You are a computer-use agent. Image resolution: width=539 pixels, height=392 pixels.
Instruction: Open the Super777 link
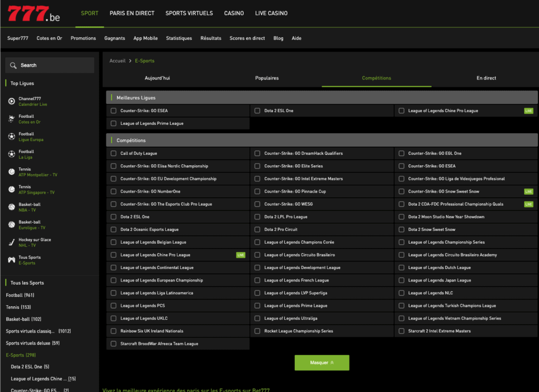coord(17,38)
